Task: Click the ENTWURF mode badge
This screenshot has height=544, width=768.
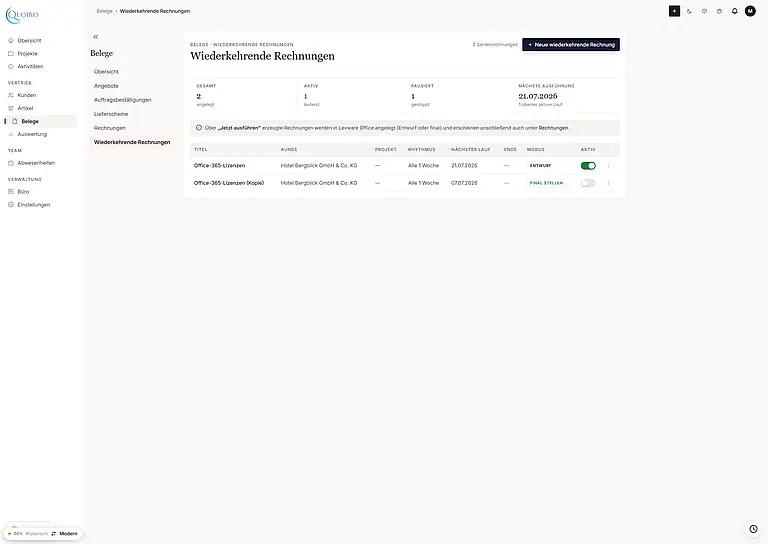Action: pos(540,166)
